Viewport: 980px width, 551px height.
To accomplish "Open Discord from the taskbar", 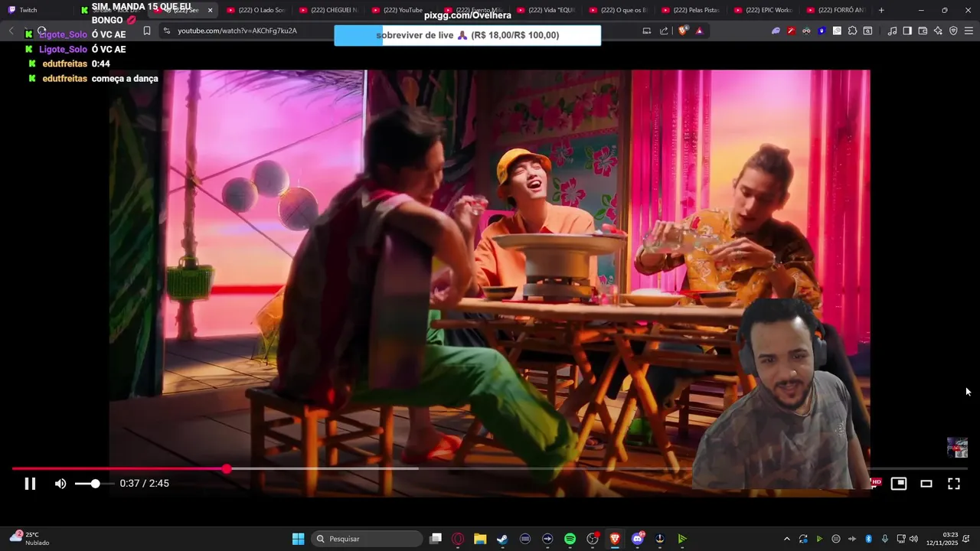I will click(x=638, y=539).
